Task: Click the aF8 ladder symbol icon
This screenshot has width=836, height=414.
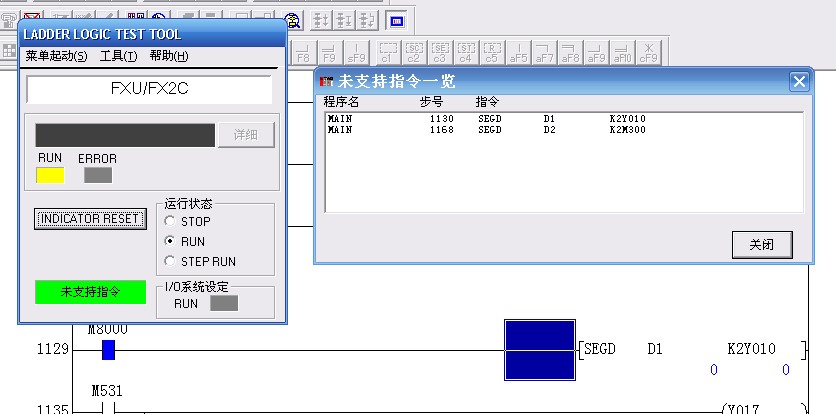Action: (x=570, y=52)
